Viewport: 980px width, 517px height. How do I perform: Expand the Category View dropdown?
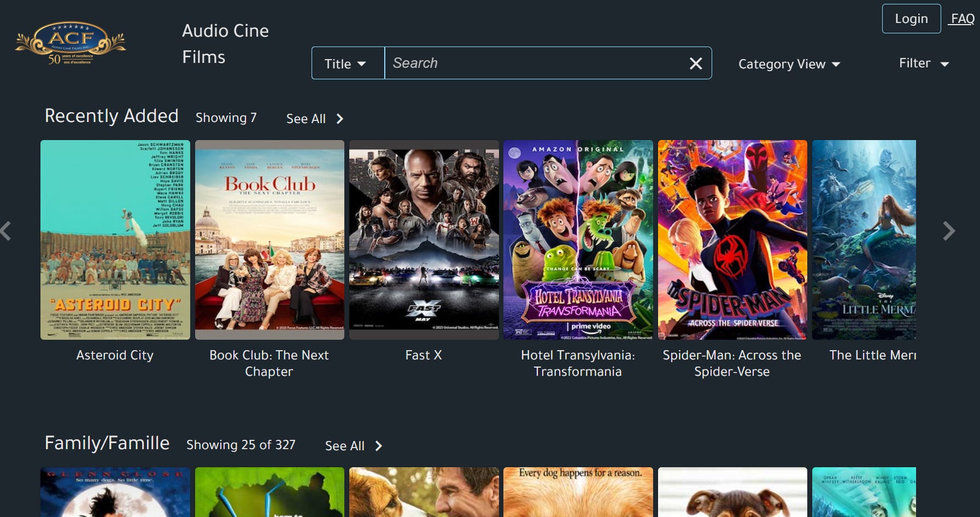coord(789,64)
